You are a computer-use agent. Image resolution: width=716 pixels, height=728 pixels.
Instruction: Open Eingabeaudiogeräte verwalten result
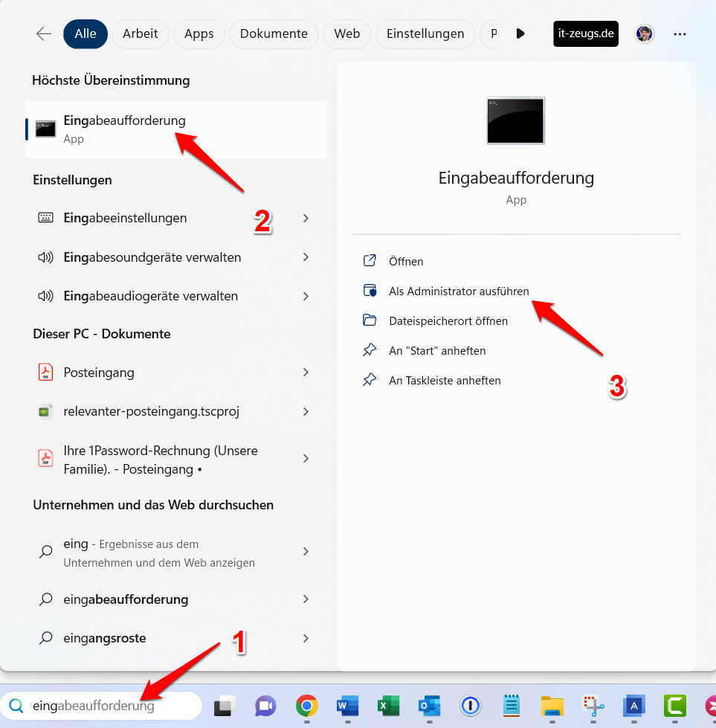(176, 296)
